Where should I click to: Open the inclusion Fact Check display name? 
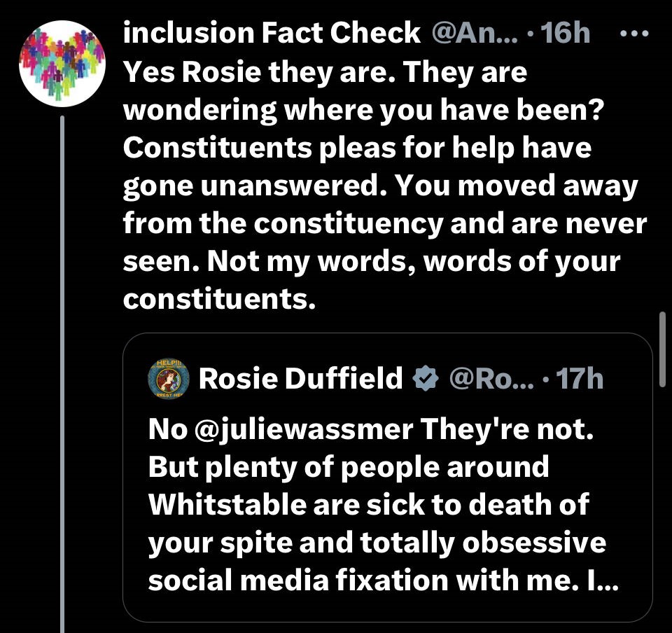coord(272,33)
